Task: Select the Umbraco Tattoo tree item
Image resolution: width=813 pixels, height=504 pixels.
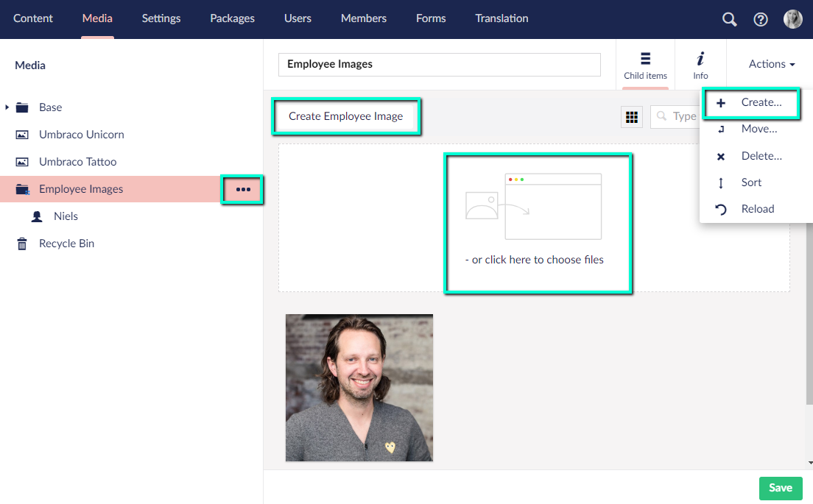Action: 78,162
